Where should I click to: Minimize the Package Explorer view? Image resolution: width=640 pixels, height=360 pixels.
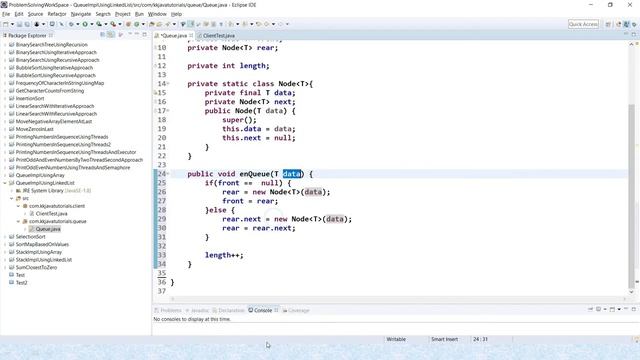pyautogui.click(x=137, y=35)
